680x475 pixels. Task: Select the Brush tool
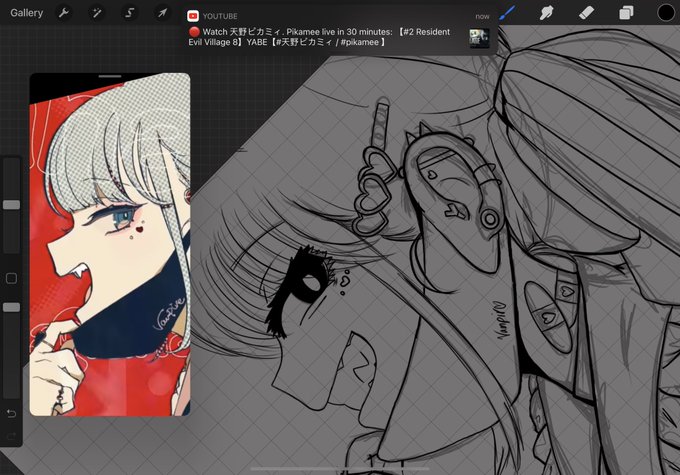[507, 13]
